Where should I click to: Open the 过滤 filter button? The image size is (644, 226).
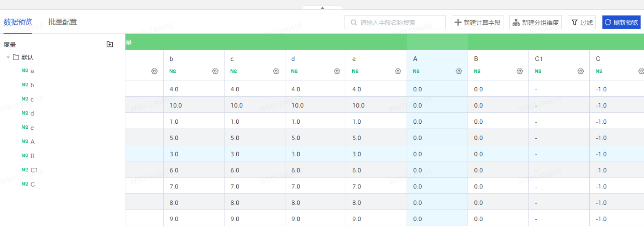coord(582,23)
